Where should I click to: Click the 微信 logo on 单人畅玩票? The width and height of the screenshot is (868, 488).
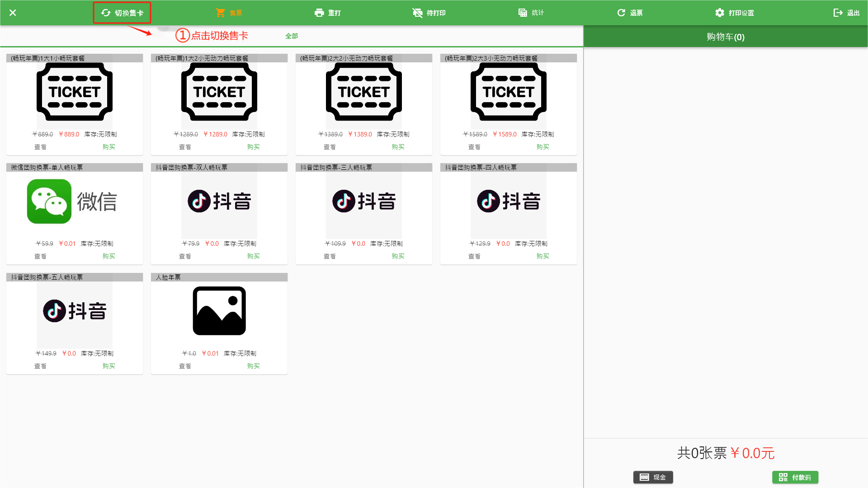[72, 202]
